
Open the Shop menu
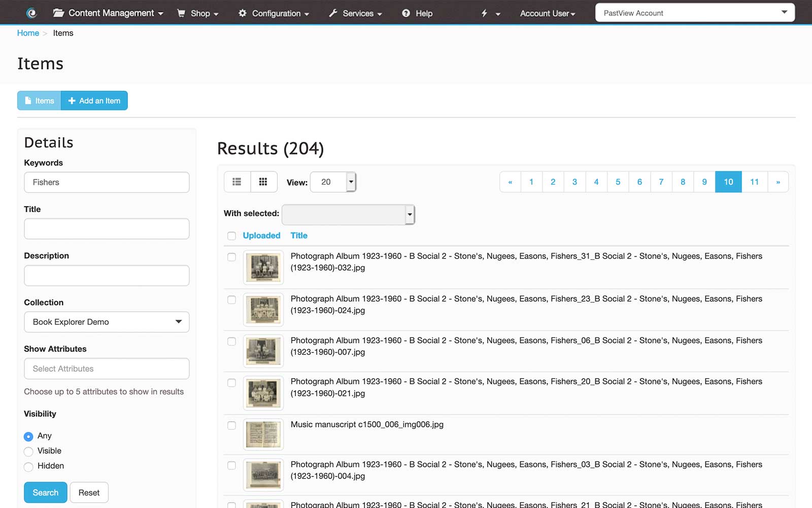coord(197,13)
